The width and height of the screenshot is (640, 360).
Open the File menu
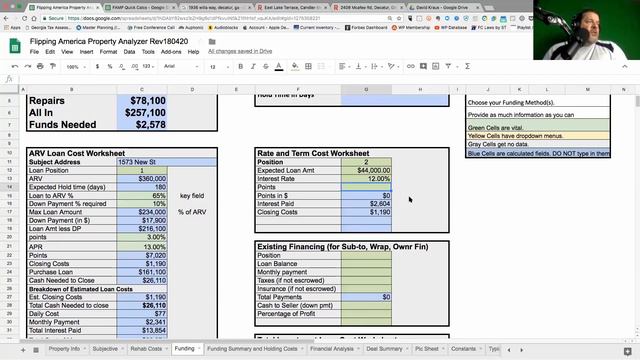click(x=34, y=52)
